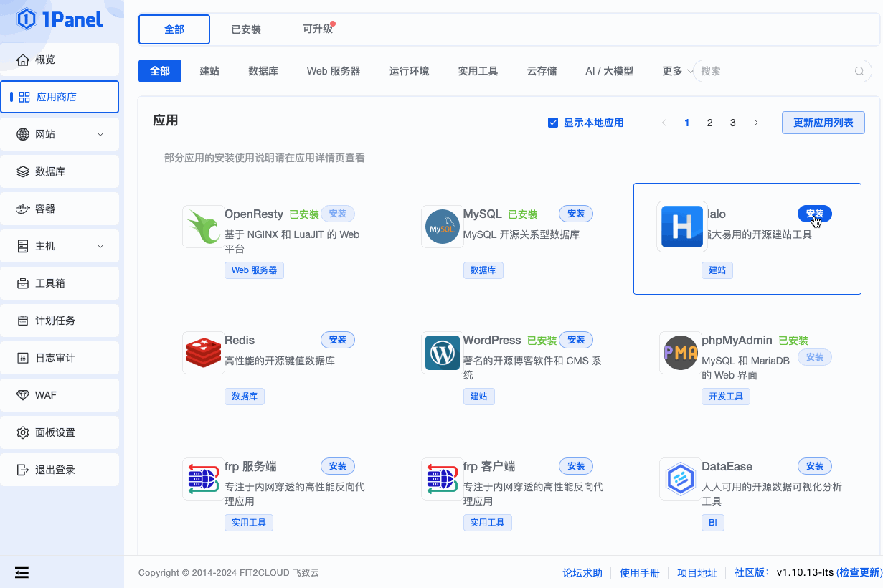The width and height of the screenshot is (883, 588).
Task: Click the 退出登录 logout icon
Action: (x=22, y=470)
